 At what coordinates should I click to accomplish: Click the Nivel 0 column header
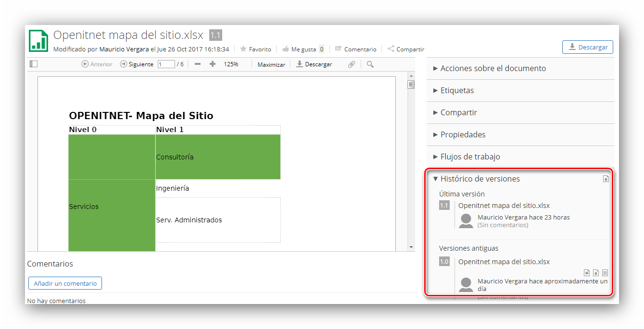[112, 130]
